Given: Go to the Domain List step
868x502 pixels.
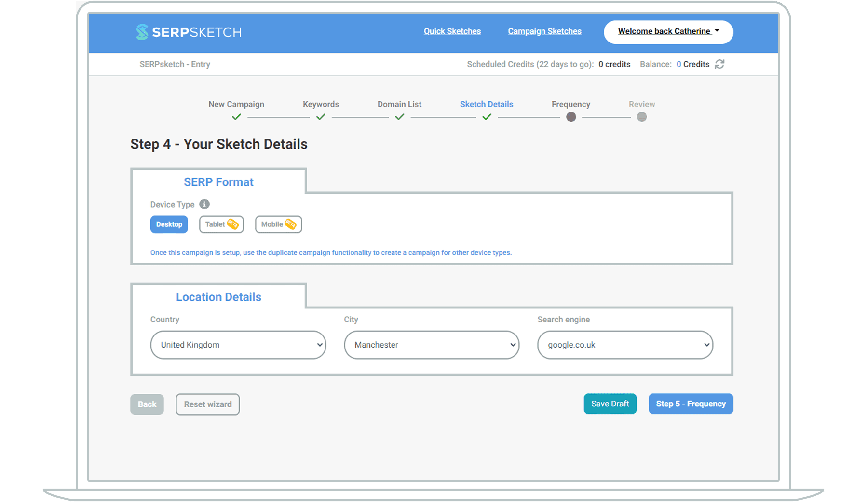Looking at the screenshot, I should pyautogui.click(x=399, y=104).
